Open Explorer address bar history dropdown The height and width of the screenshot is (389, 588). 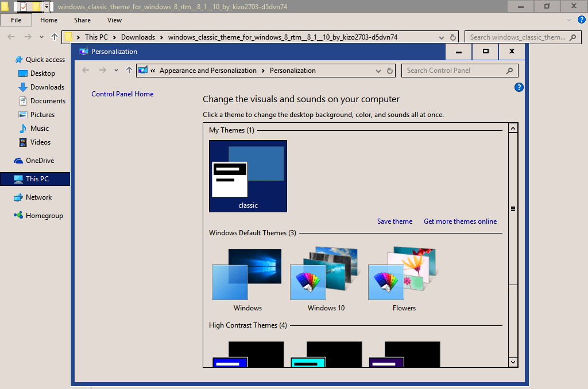point(442,37)
